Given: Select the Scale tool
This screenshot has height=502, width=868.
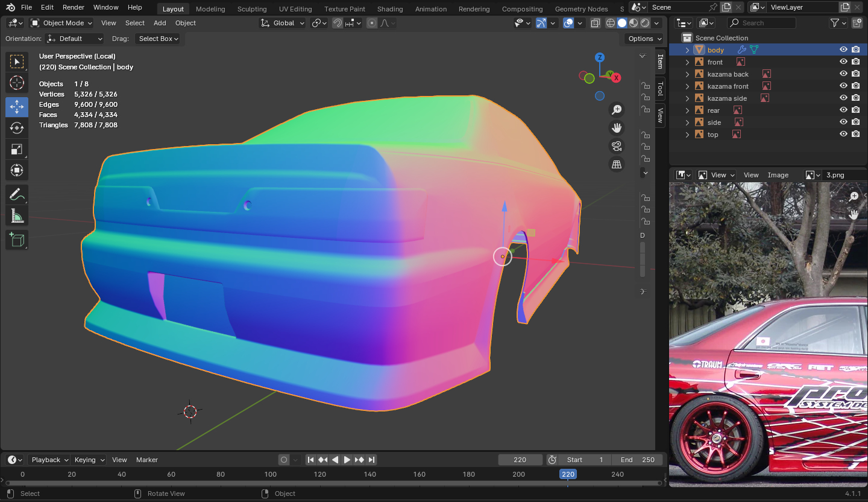Looking at the screenshot, I should [17, 149].
